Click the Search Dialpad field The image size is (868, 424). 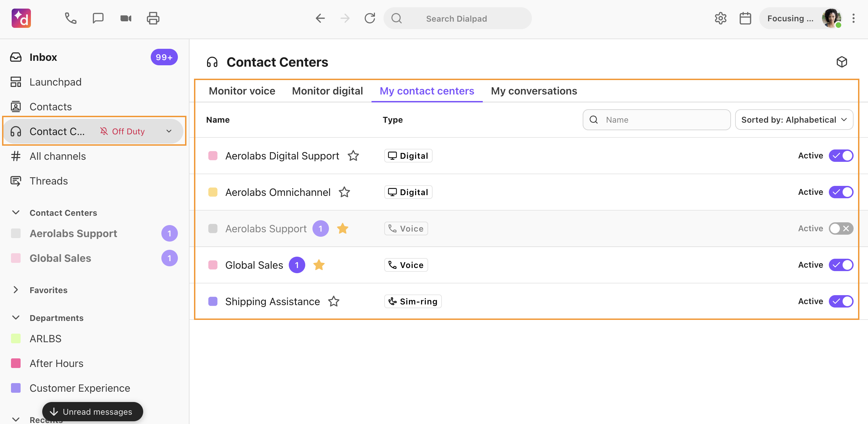coord(458,18)
